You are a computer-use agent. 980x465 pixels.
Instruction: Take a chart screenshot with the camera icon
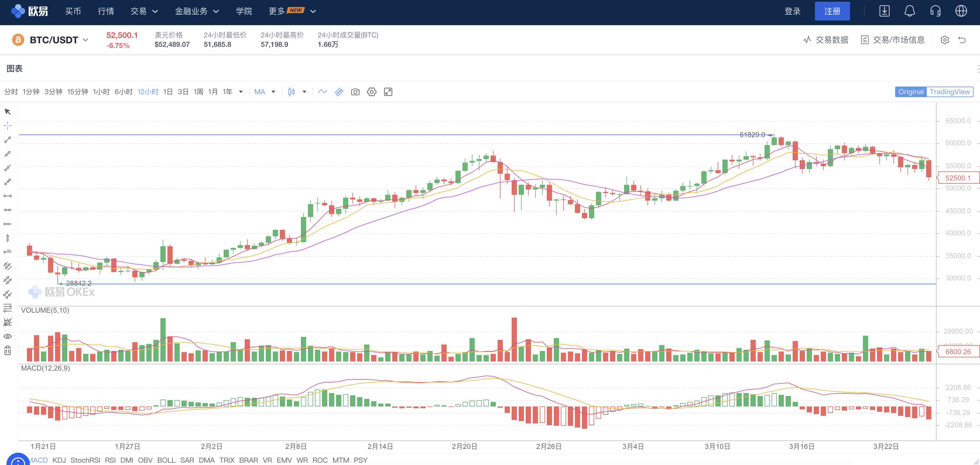point(355,92)
